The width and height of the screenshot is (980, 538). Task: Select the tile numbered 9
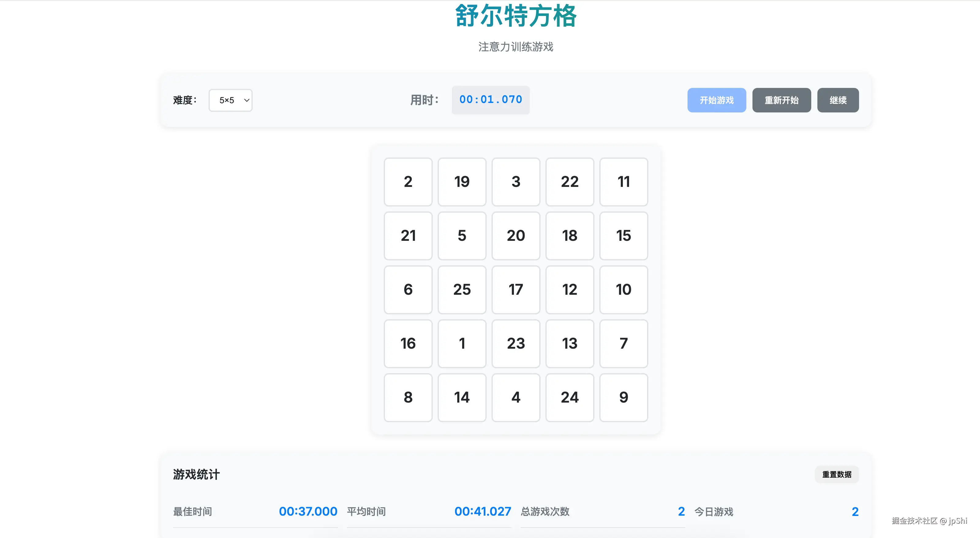click(623, 398)
